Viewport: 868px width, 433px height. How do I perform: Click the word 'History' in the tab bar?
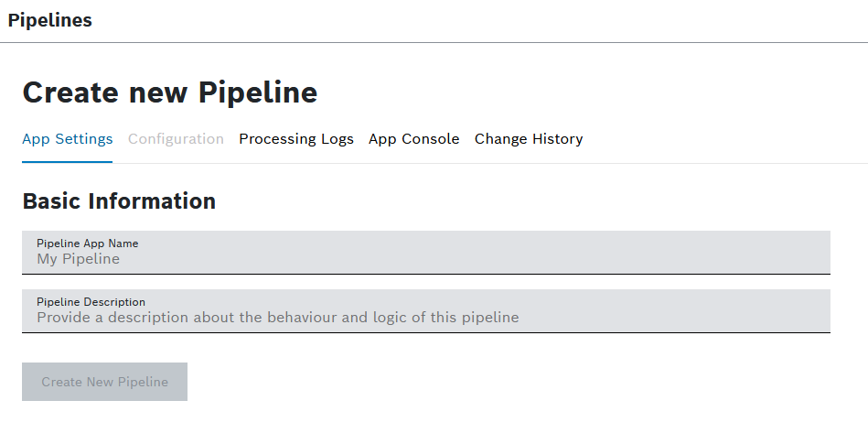pos(553,139)
